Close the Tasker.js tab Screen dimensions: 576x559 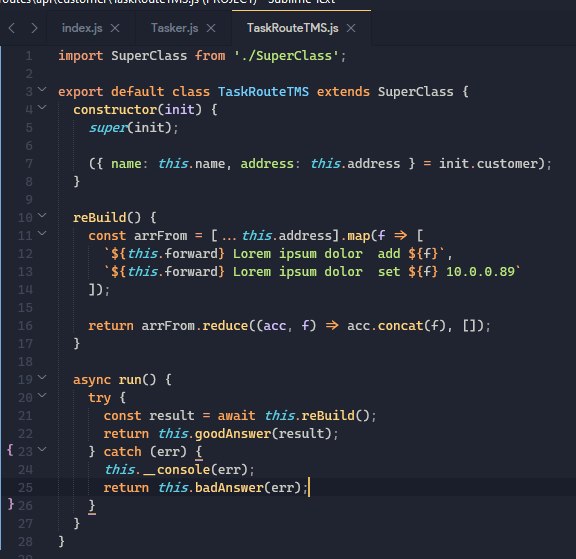click(211, 28)
